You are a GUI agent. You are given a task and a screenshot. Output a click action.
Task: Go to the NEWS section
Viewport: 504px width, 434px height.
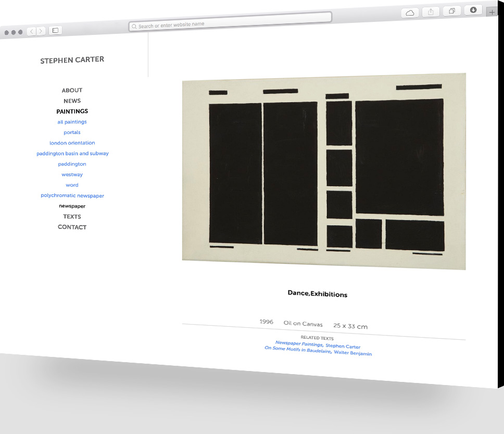[72, 101]
